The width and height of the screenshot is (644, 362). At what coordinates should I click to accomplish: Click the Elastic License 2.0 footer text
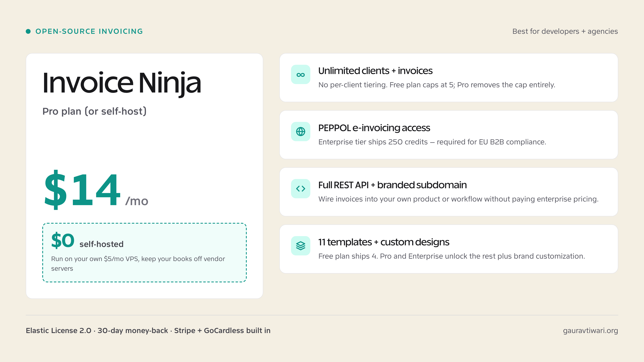coord(148,330)
